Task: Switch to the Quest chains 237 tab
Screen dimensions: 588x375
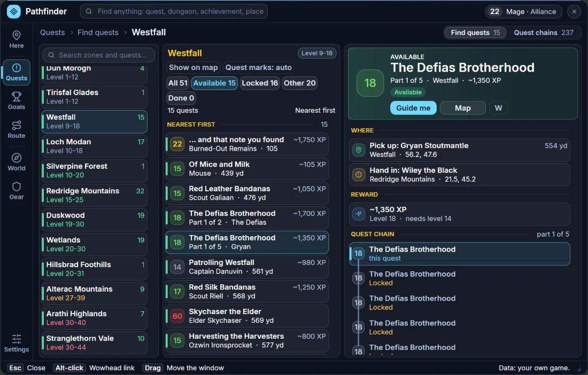Action: [x=544, y=33]
